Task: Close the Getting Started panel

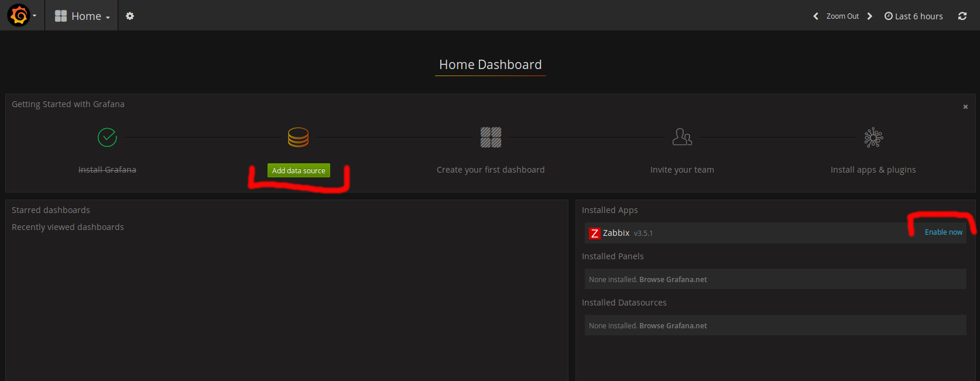Action: click(x=965, y=107)
